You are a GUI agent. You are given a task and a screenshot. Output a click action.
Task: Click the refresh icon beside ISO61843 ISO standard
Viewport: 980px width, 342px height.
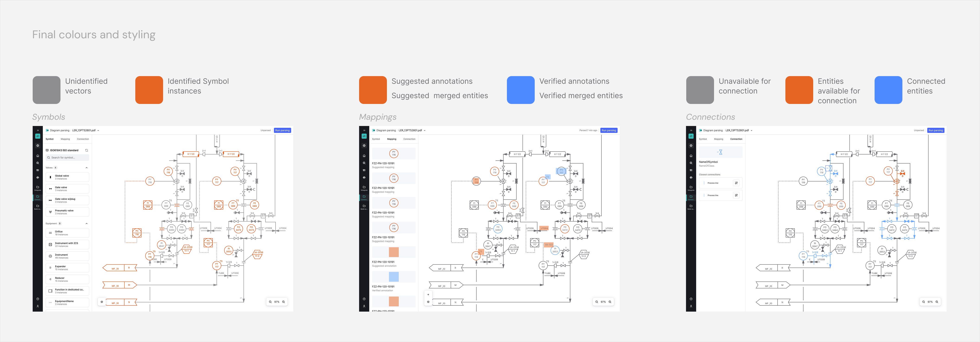click(86, 150)
